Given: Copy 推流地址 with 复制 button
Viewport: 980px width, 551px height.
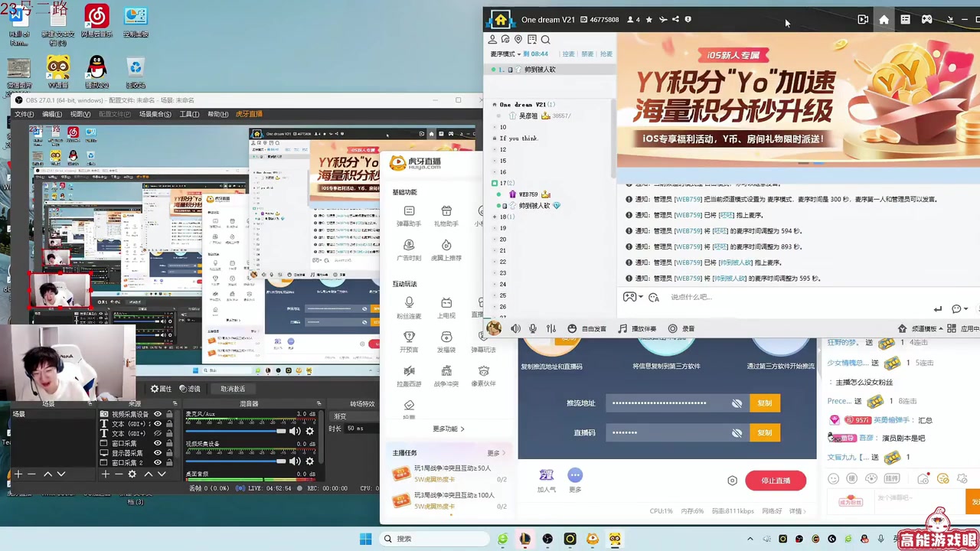Looking at the screenshot, I should (x=765, y=403).
